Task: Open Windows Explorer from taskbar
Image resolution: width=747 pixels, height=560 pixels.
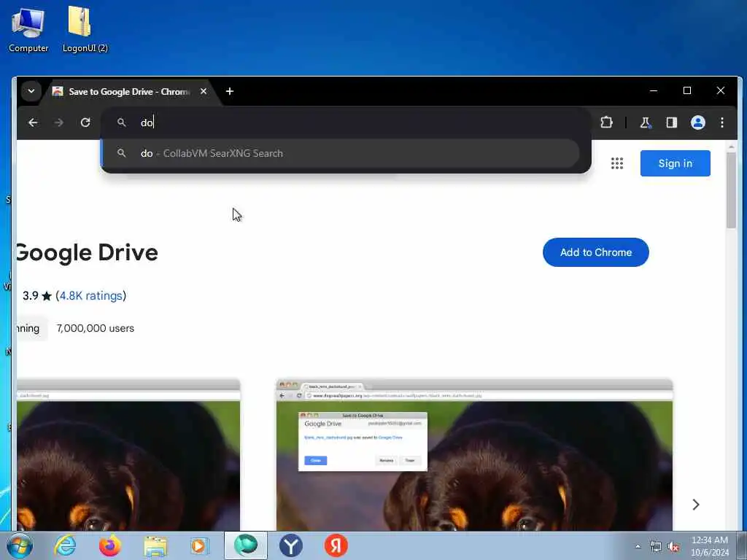Action: tap(155, 547)
